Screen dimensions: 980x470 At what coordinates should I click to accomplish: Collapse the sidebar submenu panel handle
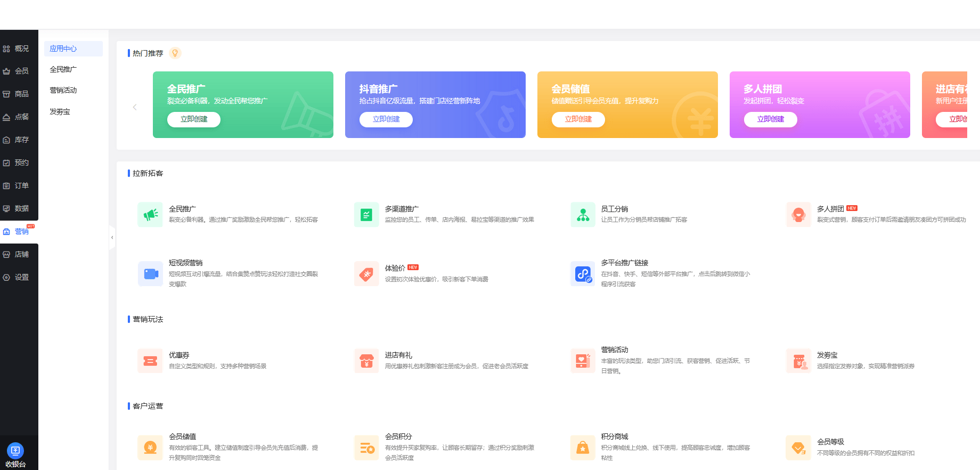(x=112, y=238)
